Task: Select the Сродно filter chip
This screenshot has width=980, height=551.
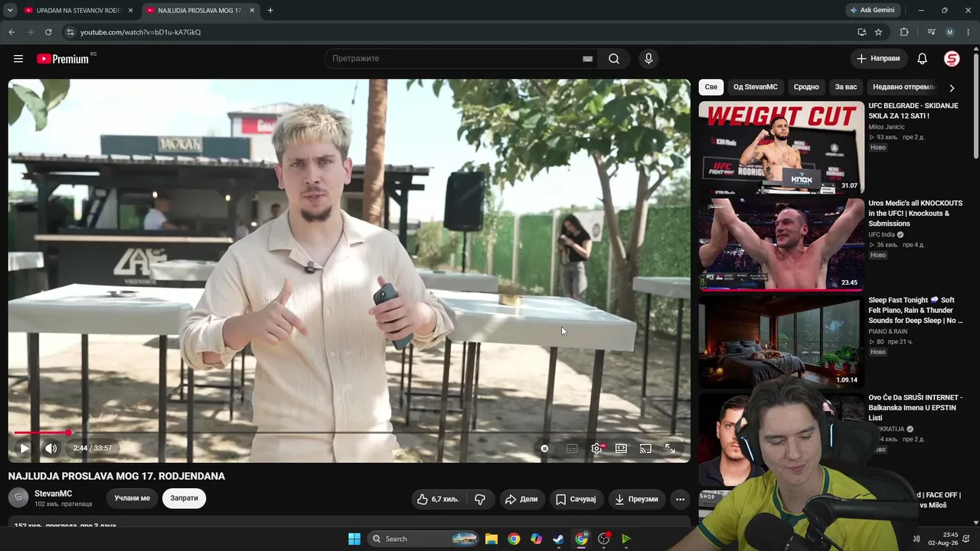Action: point(806,87)
